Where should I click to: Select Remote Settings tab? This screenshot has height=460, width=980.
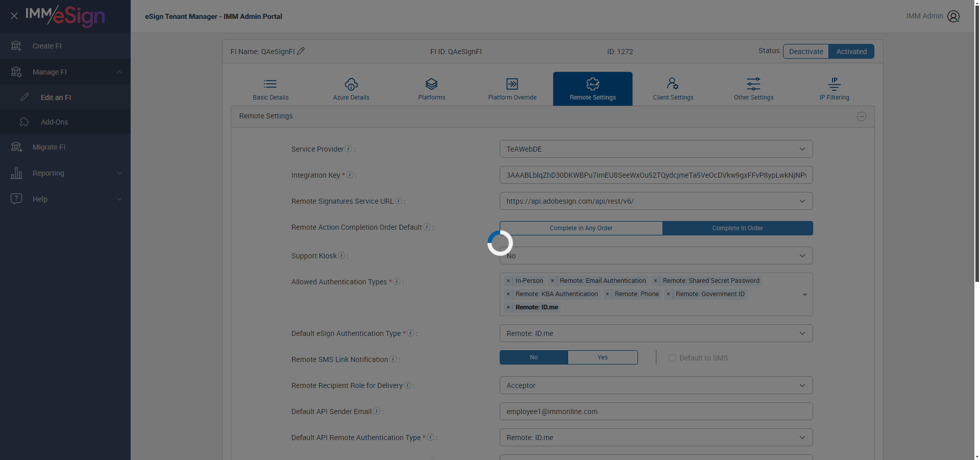593,89
